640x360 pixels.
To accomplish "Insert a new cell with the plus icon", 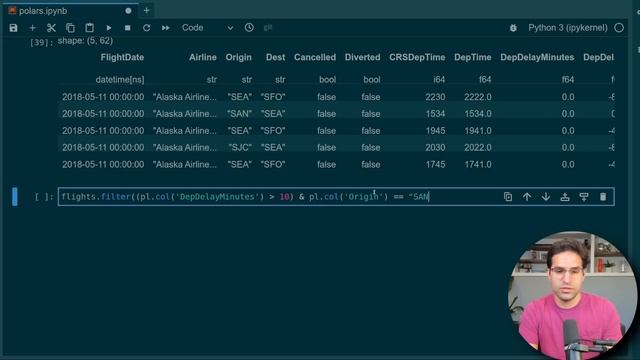I will [32, 28].
